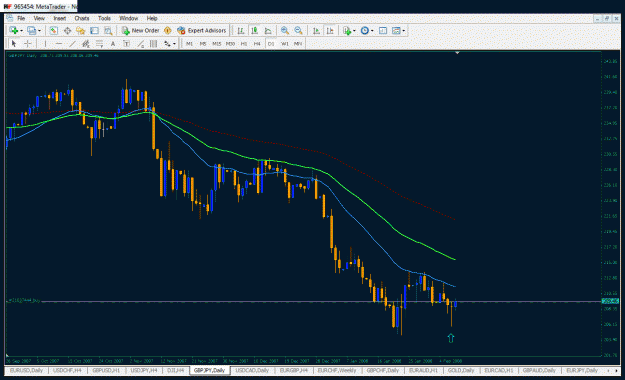Select the Equidistant Channel tool
This screenshot has width=625, height=380.
click(85, 43)
